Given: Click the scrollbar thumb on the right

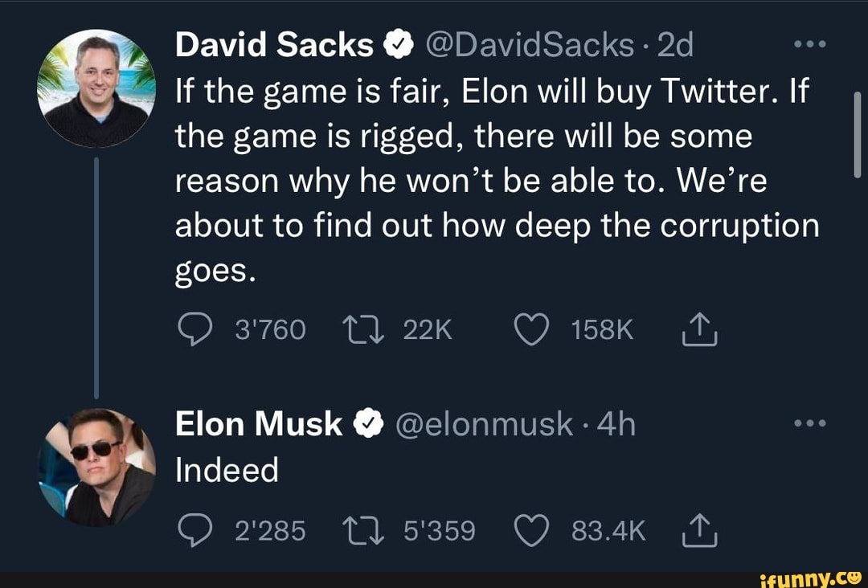Looking at the screenshot, I should (x=857, y=133).
